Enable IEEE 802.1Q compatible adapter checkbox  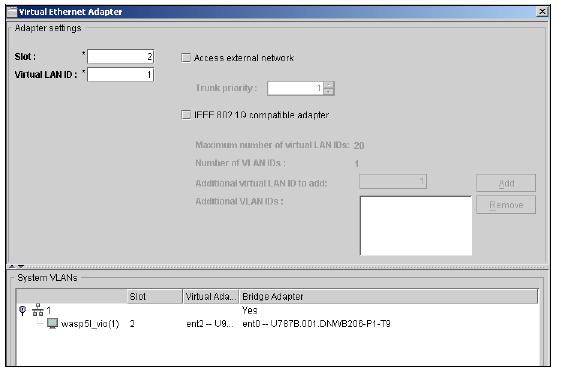click(186, 115)
